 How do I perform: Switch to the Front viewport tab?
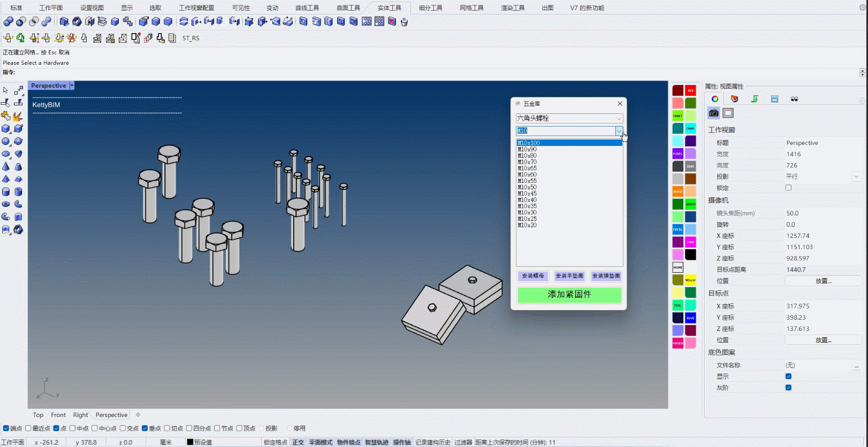tap(58, 415)
